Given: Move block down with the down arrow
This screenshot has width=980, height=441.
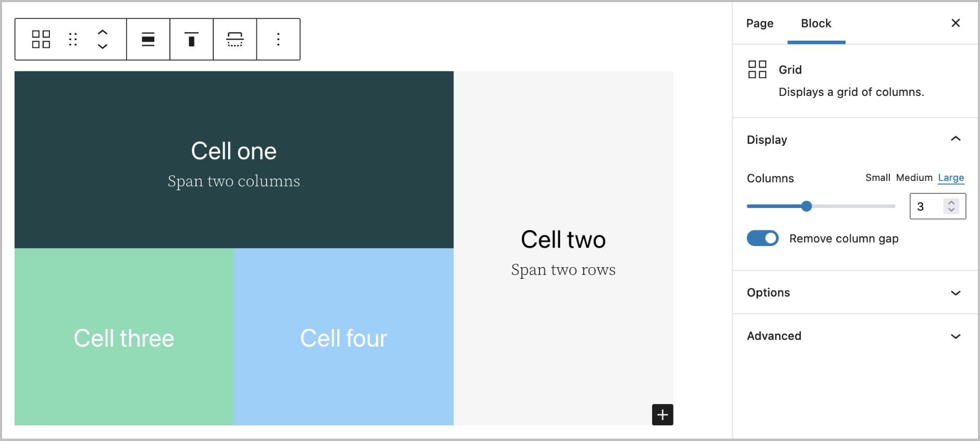Looking at the screenshot, I should (x=103, y=46).
